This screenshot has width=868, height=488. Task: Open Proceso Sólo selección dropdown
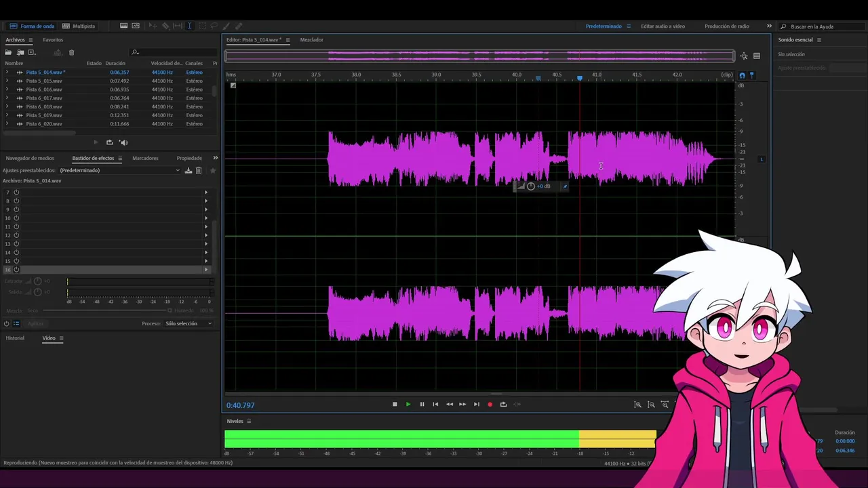pos(189,324)
